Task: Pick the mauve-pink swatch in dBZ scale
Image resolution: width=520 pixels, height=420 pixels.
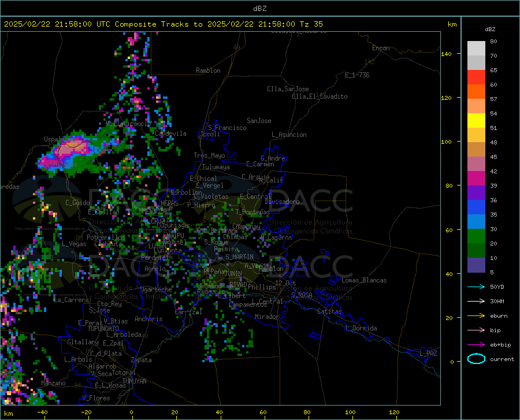Action: tap(476, 164)
